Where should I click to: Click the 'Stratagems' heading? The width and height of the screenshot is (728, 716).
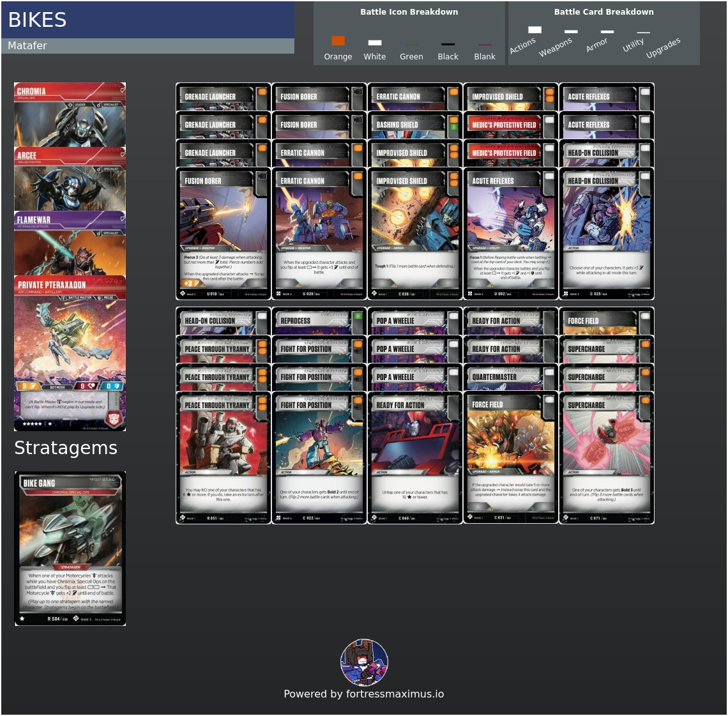(66, 448)
